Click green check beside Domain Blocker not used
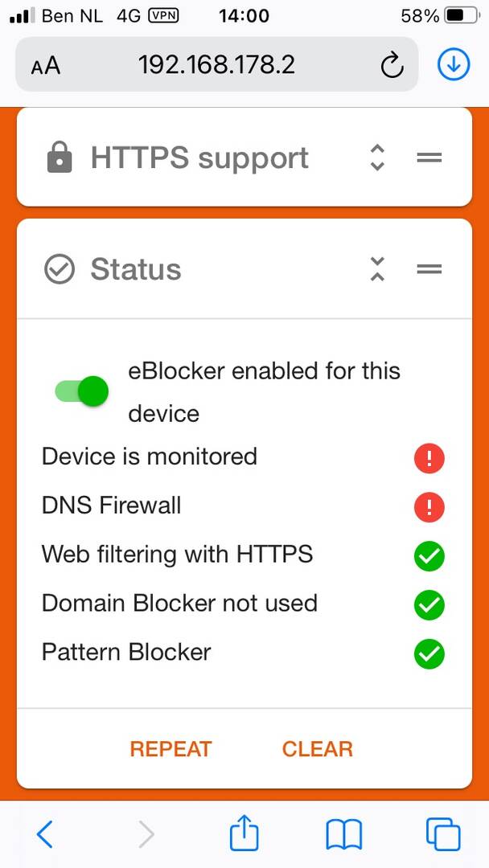Image resolution: width=489 pixels, height=868 pixels. click(x=429, y=605)
